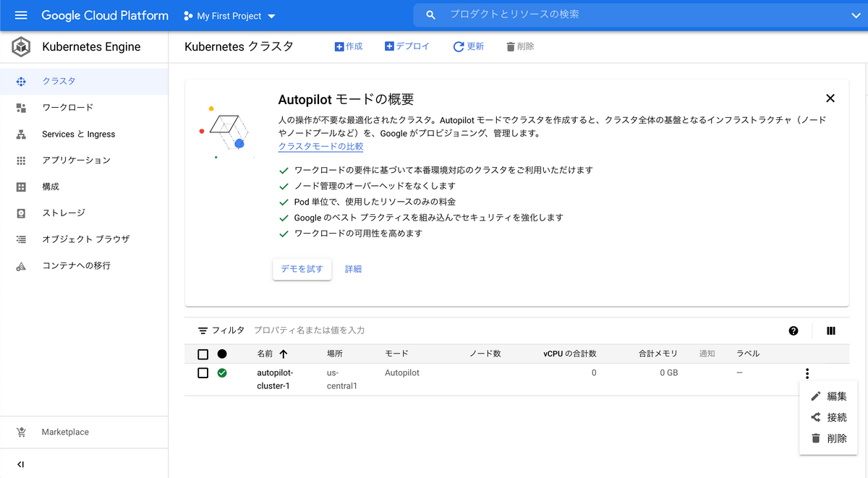The image size is (868, 478).
Task: Click the vCPU の合計数 column header
Action: [x=570, y=354]
